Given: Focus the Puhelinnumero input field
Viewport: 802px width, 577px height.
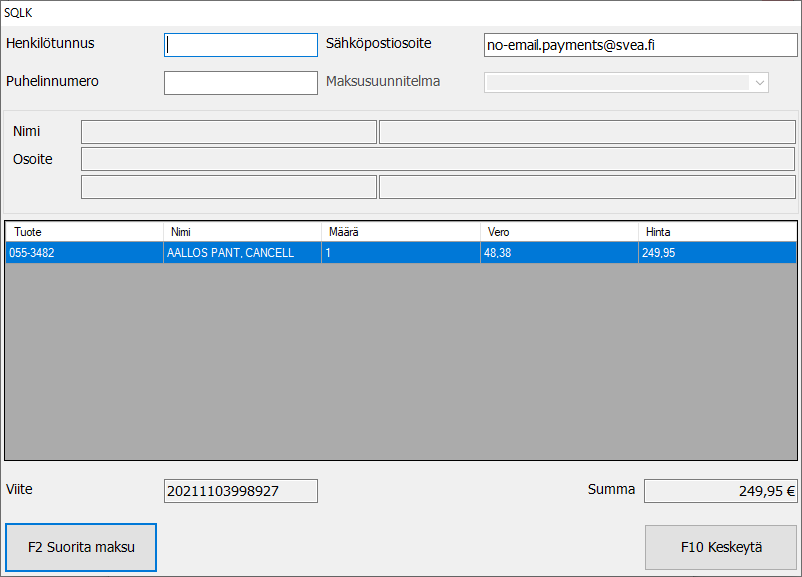Looking at the screenshot, I should pos(240,83).
